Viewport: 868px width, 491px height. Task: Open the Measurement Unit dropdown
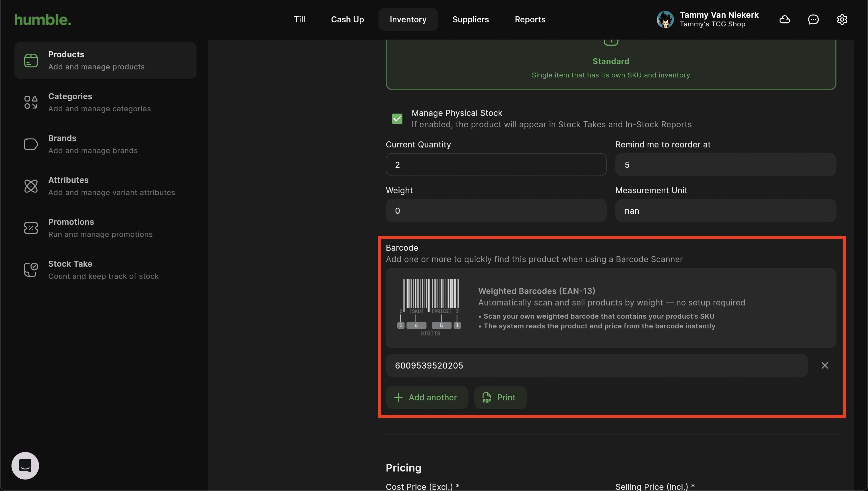point(726,211)
